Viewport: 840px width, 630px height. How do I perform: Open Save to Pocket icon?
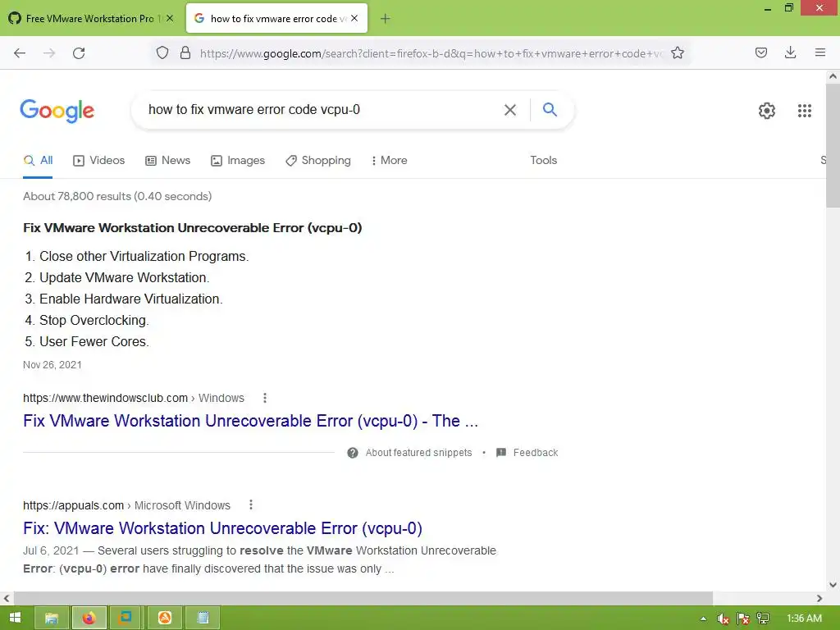(760, 52)
